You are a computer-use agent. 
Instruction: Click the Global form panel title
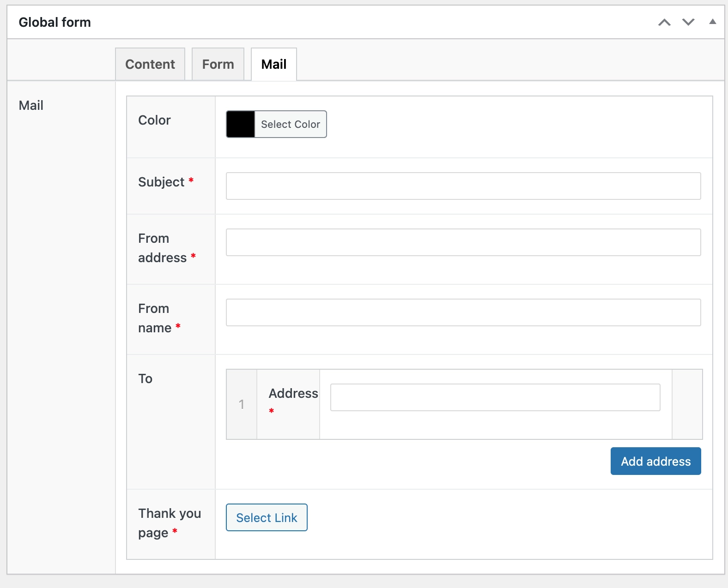(x=55, y=22)
